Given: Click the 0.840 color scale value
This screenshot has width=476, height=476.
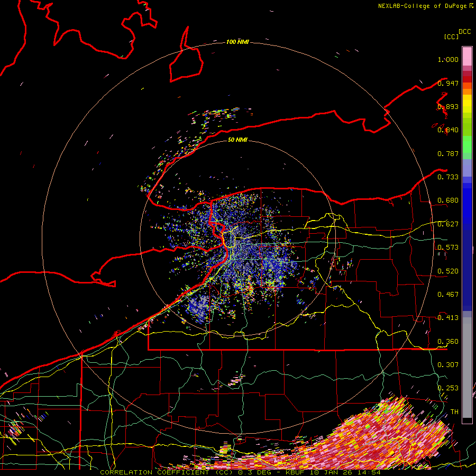Looking at the screenshot, I should (448, 130).
